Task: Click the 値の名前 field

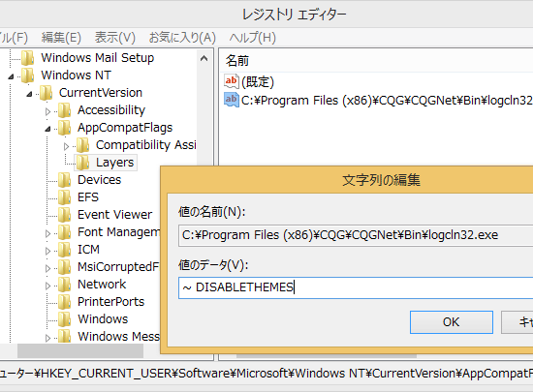Action: (x=356, y=235)
